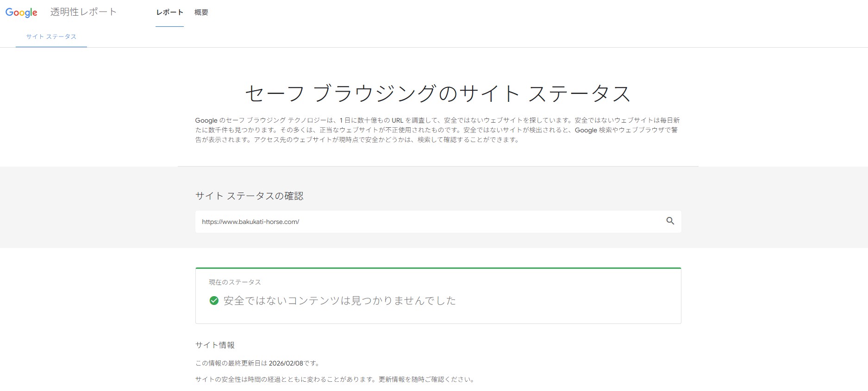The image size is (868, 391).
Task: Click the green top border of status card
Action: coord(437,268)
